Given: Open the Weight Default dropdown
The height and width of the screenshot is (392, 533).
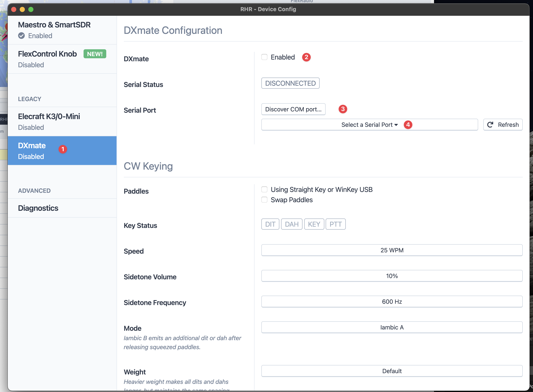Looking at the screenshot, I should (392, 371).
